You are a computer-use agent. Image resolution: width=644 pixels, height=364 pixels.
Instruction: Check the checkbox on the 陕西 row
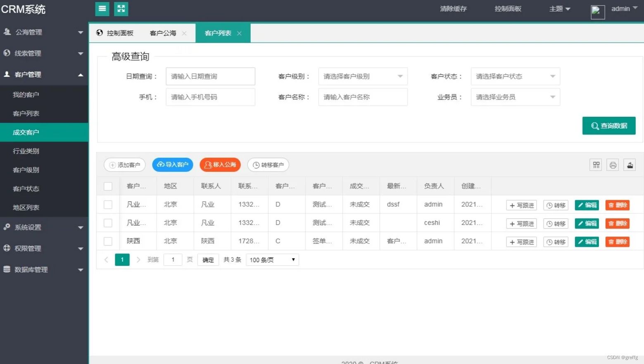[108, 241]
